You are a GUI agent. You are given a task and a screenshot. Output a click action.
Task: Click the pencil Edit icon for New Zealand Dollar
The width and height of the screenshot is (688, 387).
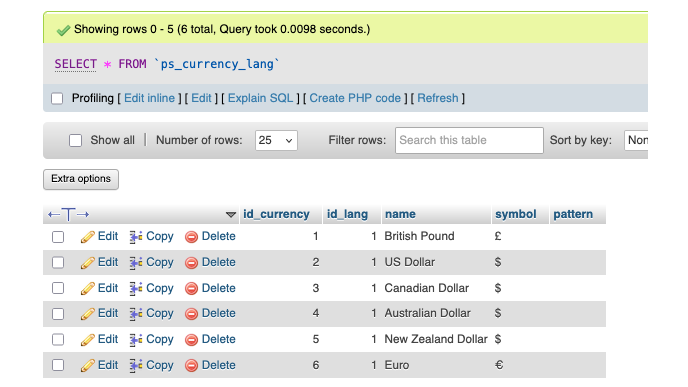pyautogui.click(x=88, y=340)
